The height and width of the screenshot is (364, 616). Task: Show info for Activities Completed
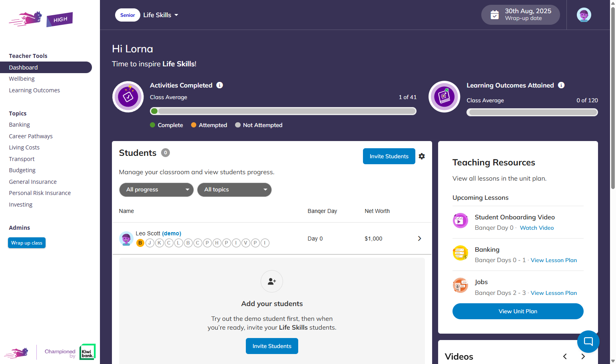[219, 85]
